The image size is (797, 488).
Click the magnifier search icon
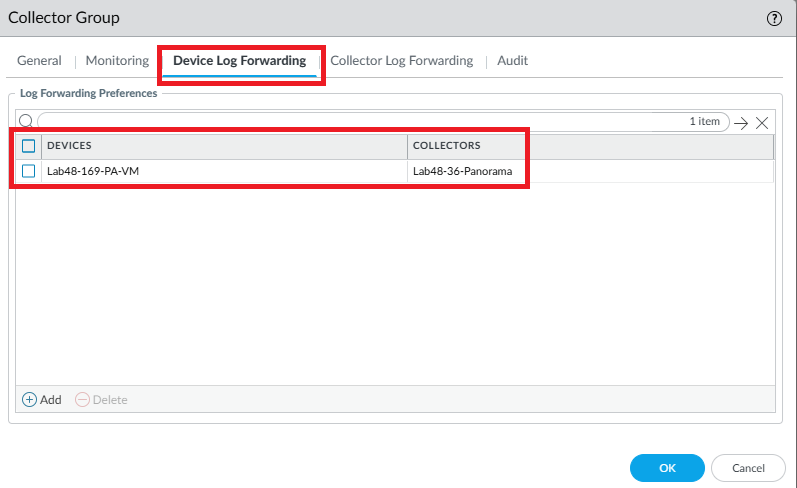tap(26, 121)
